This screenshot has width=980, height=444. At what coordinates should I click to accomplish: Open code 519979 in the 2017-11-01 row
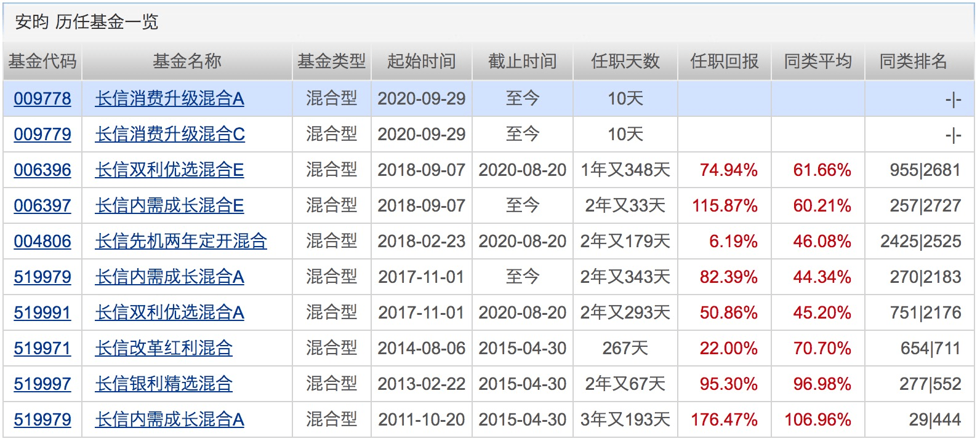point(42,277)
